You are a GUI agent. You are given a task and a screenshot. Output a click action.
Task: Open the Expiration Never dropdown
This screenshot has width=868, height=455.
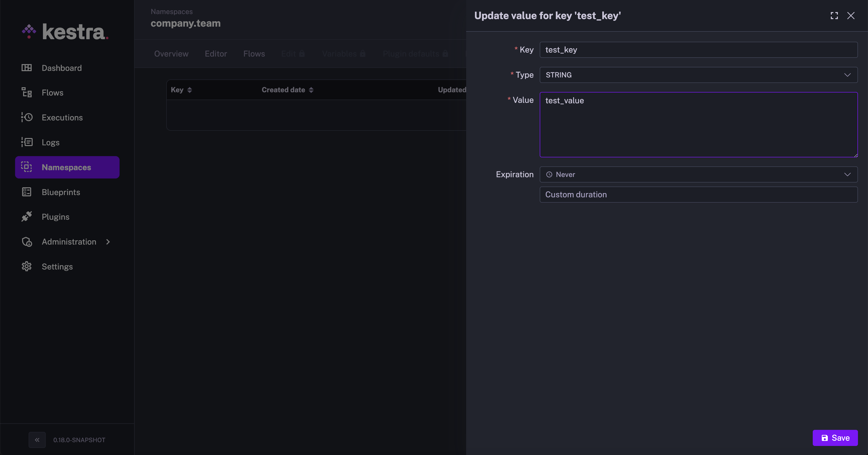click(698, 174)
